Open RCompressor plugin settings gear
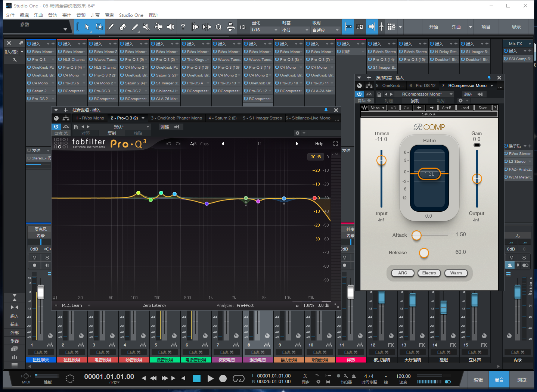Screen dimensions: 537x392 click(x=460, y=101)
